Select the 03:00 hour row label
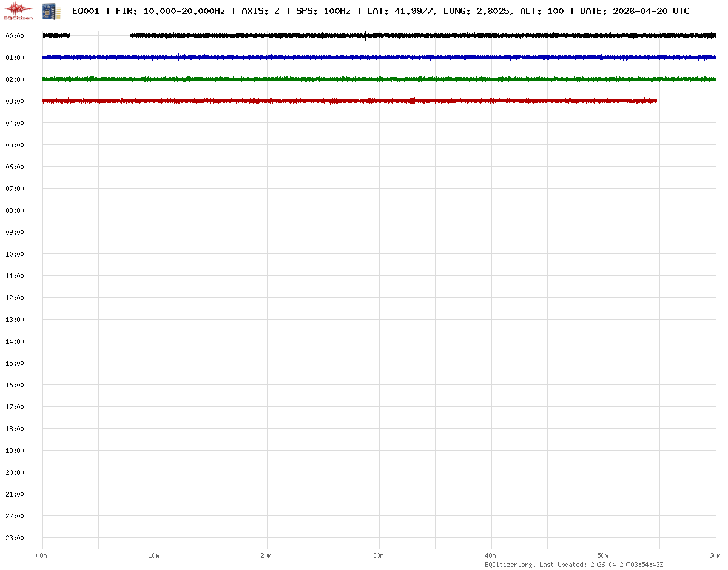The image size is (728, 570). pyautogui.click(x=15, y=101)
